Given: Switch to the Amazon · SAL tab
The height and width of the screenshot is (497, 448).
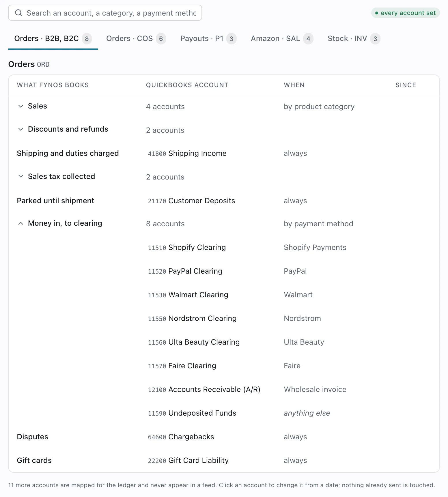Looking at the screenshot, I should (282, 39).
